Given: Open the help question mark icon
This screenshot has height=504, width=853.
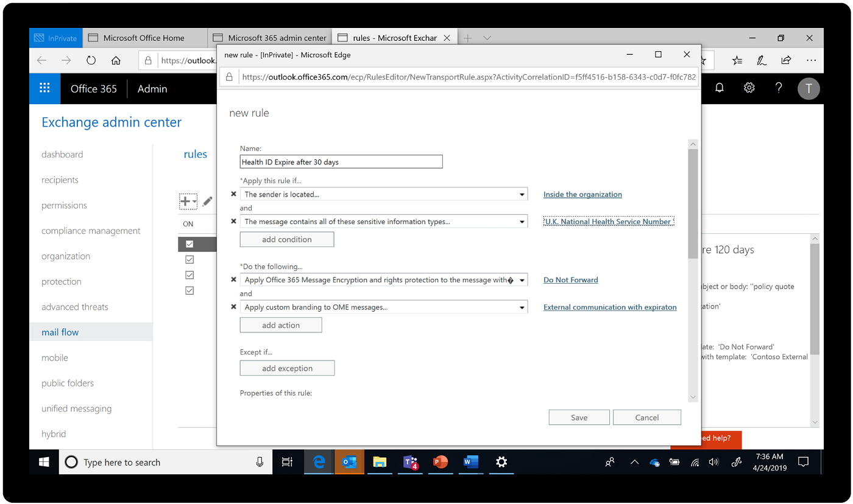Looking at the screenshot, I should [778, 88].
